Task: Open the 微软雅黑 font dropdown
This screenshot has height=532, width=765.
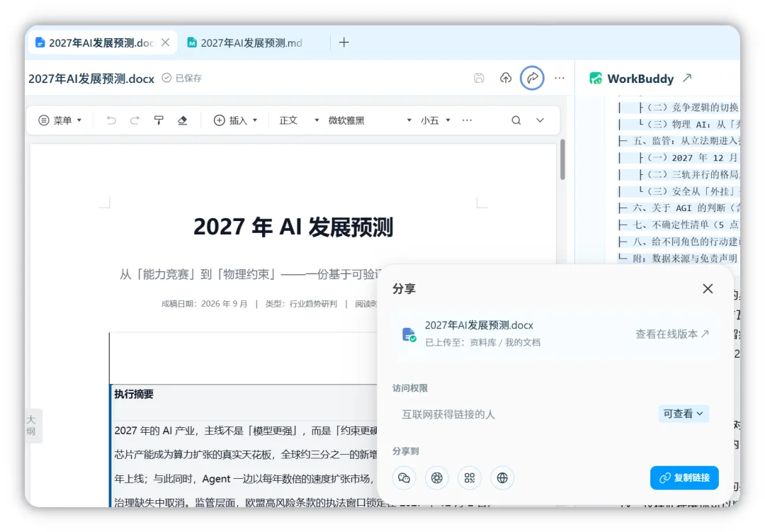Action: [370, 120]
